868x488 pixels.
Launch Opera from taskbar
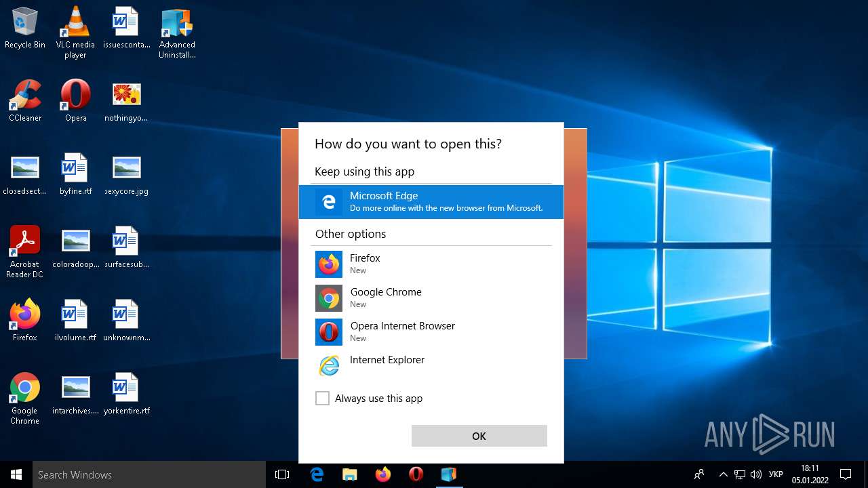[416, 474]
